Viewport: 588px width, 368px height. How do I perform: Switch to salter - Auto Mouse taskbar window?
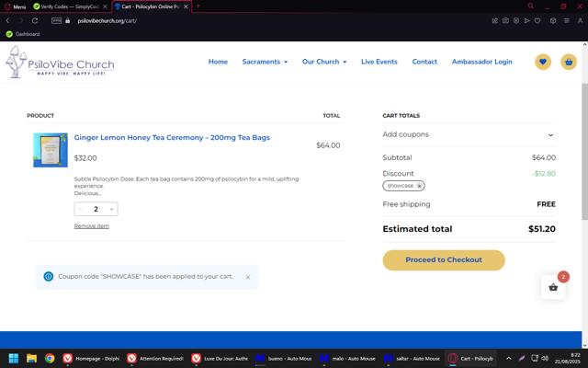point(412,358)
